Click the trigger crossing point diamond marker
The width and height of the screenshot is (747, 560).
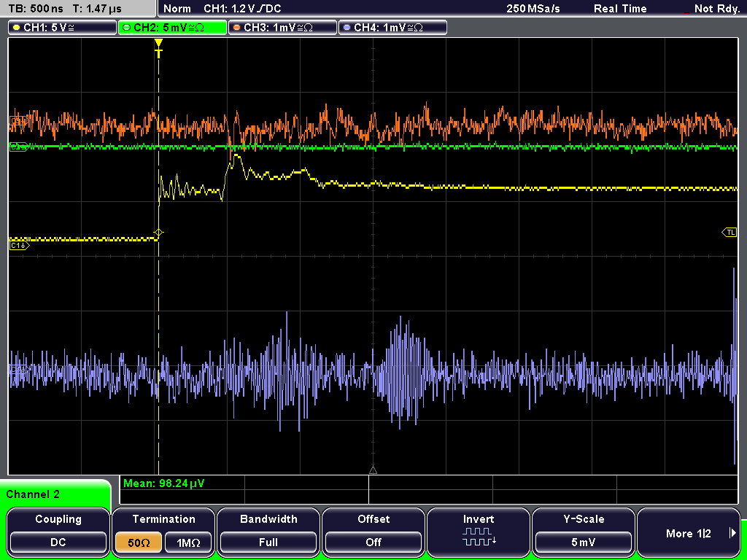tap(158, 233)
